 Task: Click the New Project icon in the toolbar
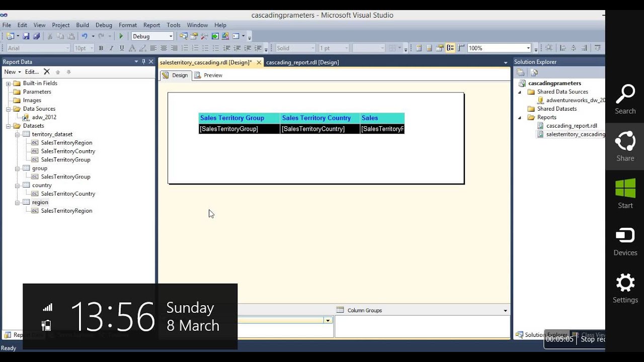[10, 36]
